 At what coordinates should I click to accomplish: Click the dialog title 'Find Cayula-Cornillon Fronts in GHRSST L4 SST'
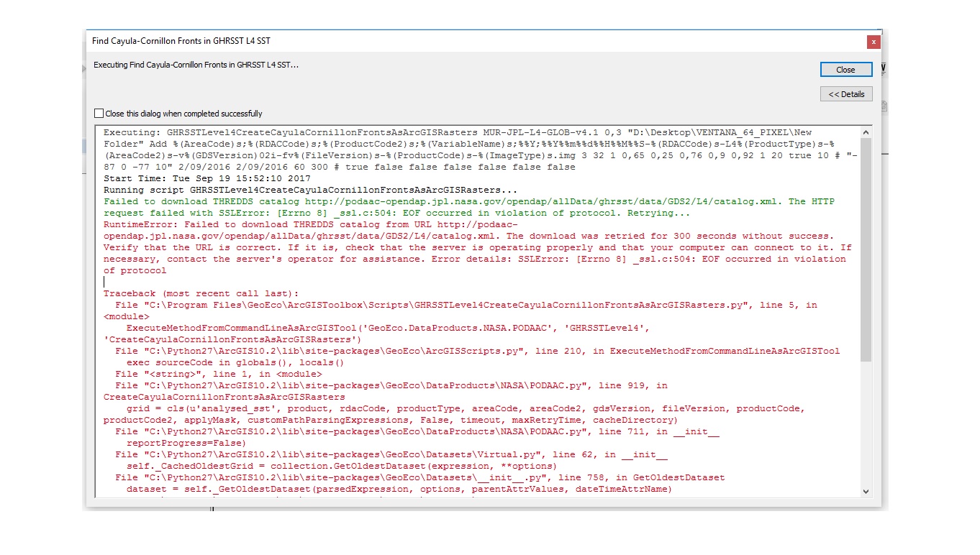pyautogui.click(x=181, y=41)
